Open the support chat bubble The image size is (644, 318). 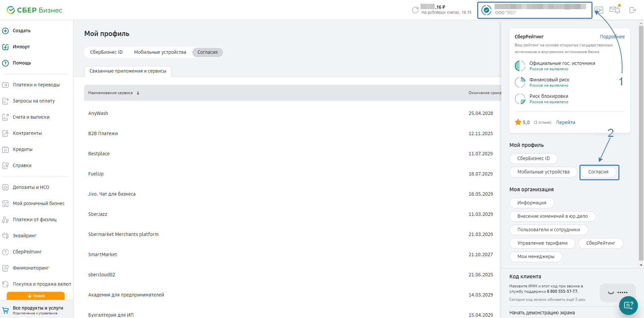pyautogui.click(x=629, y=305)
